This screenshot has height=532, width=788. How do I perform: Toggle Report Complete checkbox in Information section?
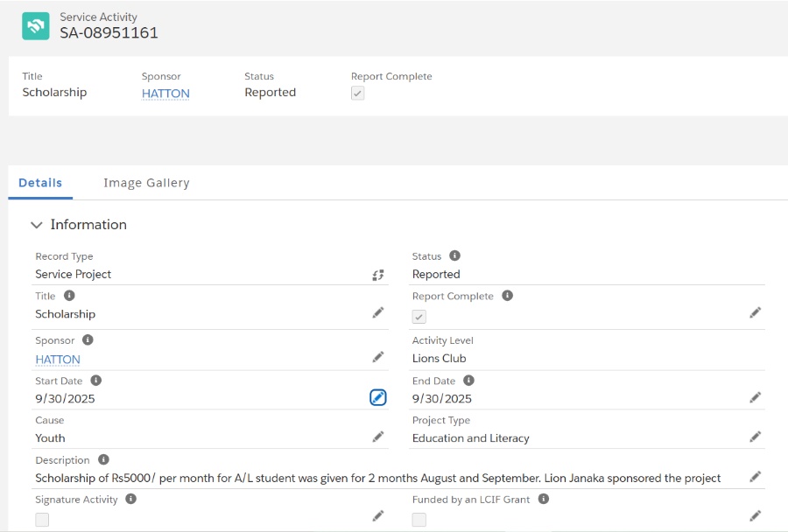click(419, 317)
